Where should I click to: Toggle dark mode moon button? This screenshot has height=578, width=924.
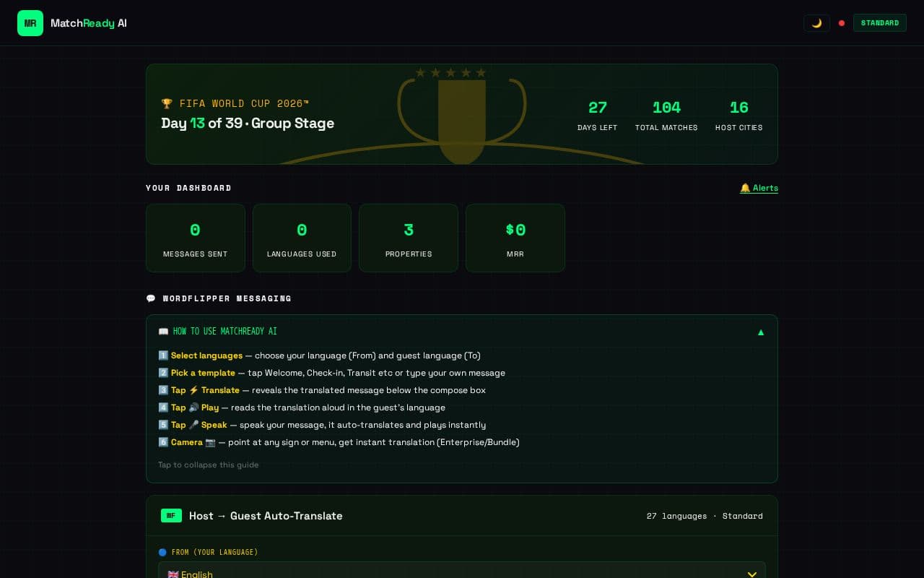coord(816,23)
